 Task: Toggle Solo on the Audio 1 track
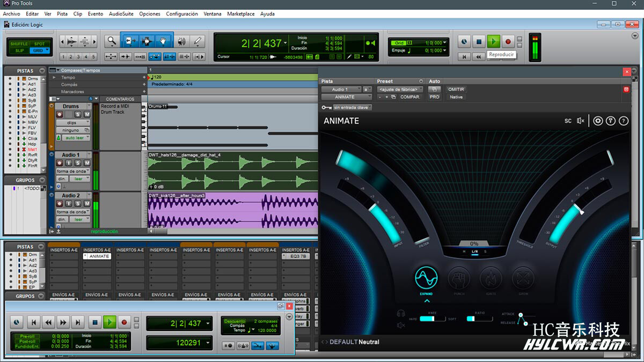[78, 163]
